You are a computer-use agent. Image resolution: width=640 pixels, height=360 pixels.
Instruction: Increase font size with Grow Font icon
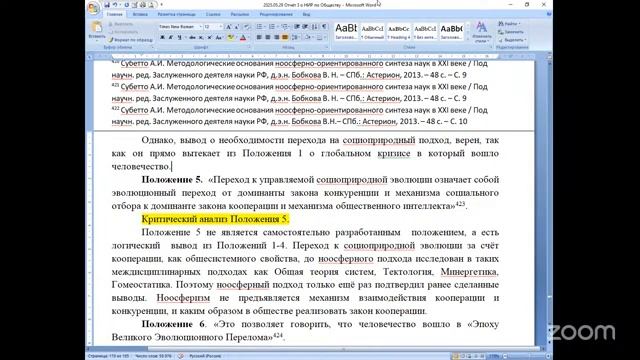click(229, 27)
